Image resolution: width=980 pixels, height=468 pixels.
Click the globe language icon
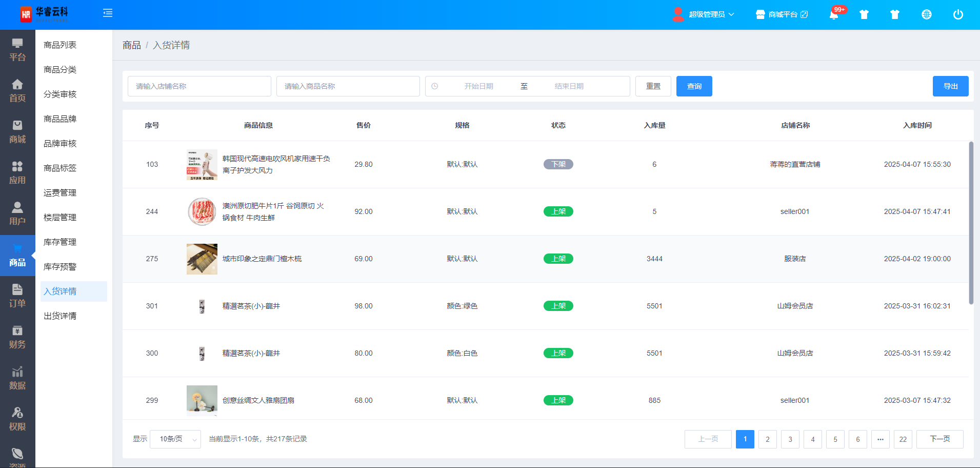926,14
